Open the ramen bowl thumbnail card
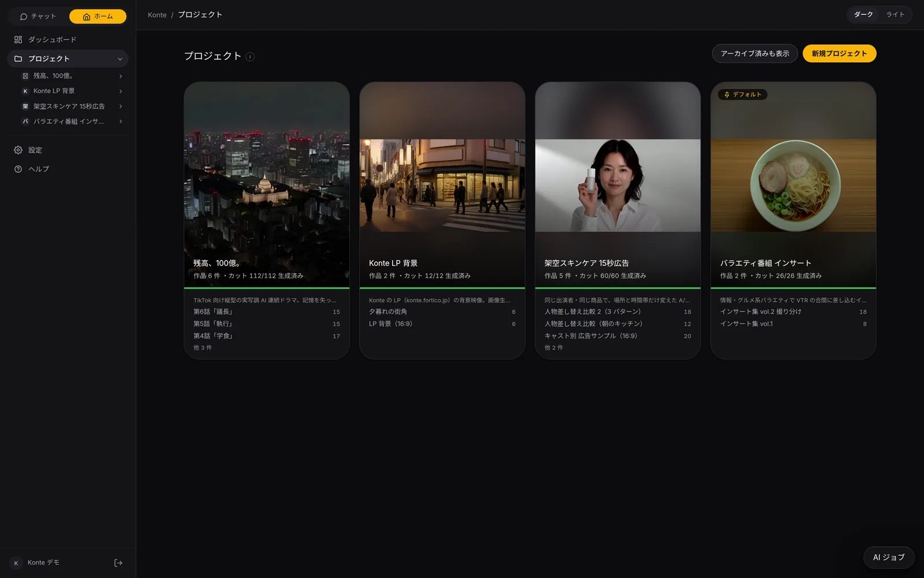Viewport: 924px width, 578px height. pos(793,185)
